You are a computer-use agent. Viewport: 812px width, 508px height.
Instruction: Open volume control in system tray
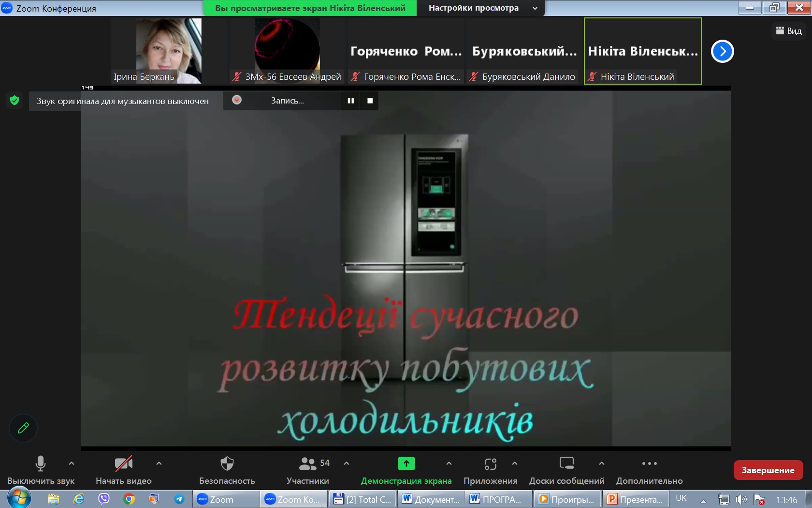coord(741,499)
